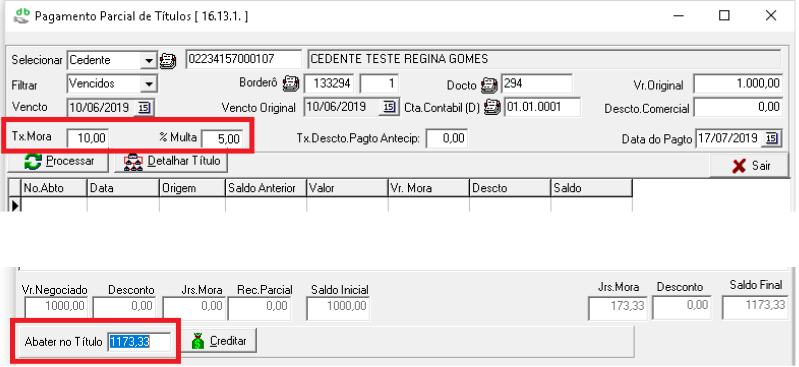The width and height of the screenshot is (799, 367).
Task: Click the Saldo column header
Action: point(591,188)
